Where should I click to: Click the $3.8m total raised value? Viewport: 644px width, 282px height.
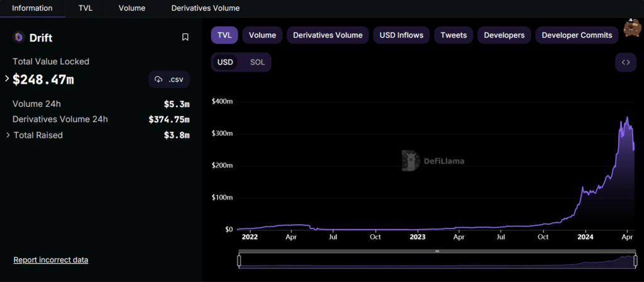pos(177,135)
